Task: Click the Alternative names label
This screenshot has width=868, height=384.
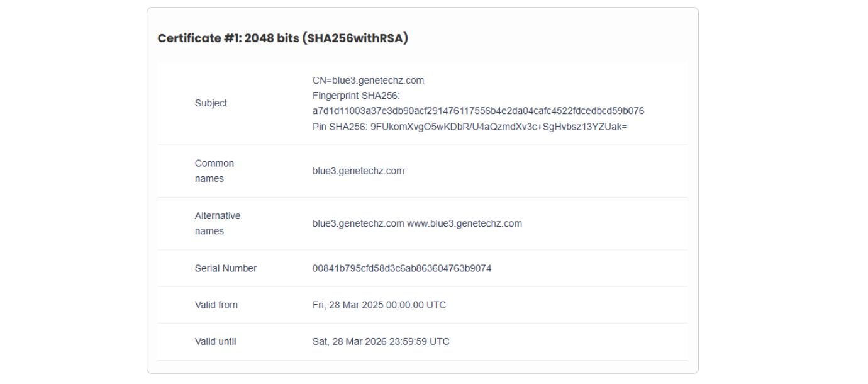Action: (x=218, y=223)
